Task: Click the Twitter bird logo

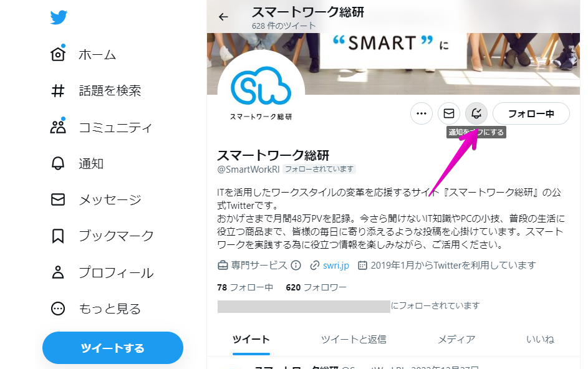Action: pos(59,17)
